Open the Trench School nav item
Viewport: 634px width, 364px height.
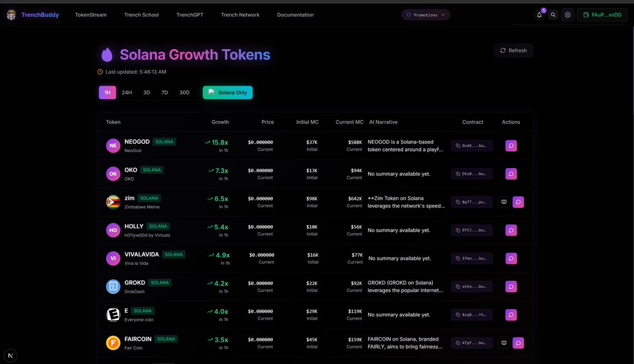142,15
